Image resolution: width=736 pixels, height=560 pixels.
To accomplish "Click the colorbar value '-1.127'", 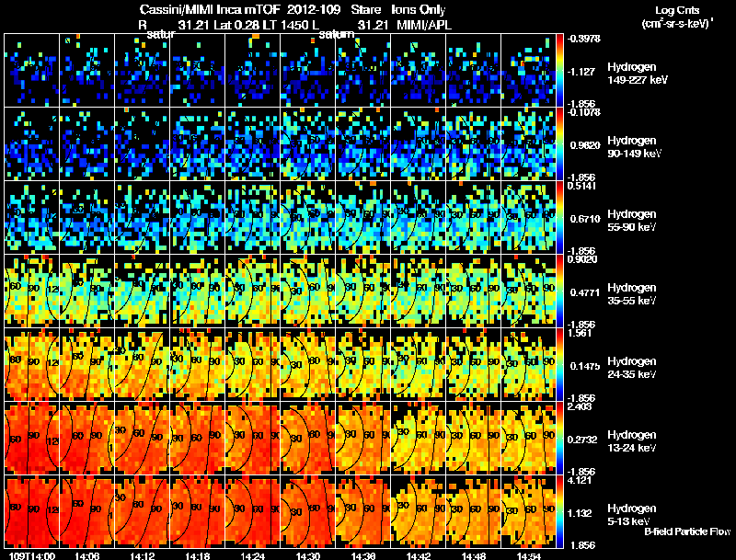I will pos(581,72).
